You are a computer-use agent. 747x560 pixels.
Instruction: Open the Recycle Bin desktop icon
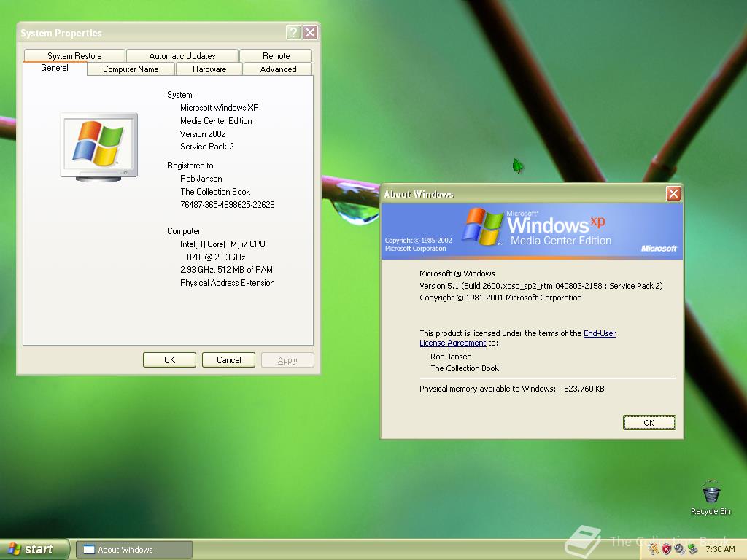[711, 497]
